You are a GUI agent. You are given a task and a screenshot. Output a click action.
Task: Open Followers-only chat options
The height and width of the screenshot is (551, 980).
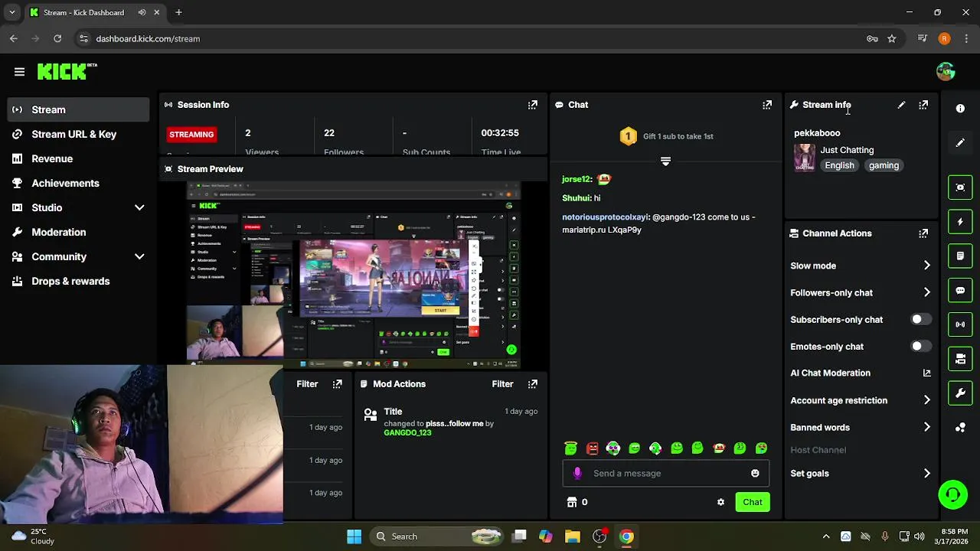(861, 292)
